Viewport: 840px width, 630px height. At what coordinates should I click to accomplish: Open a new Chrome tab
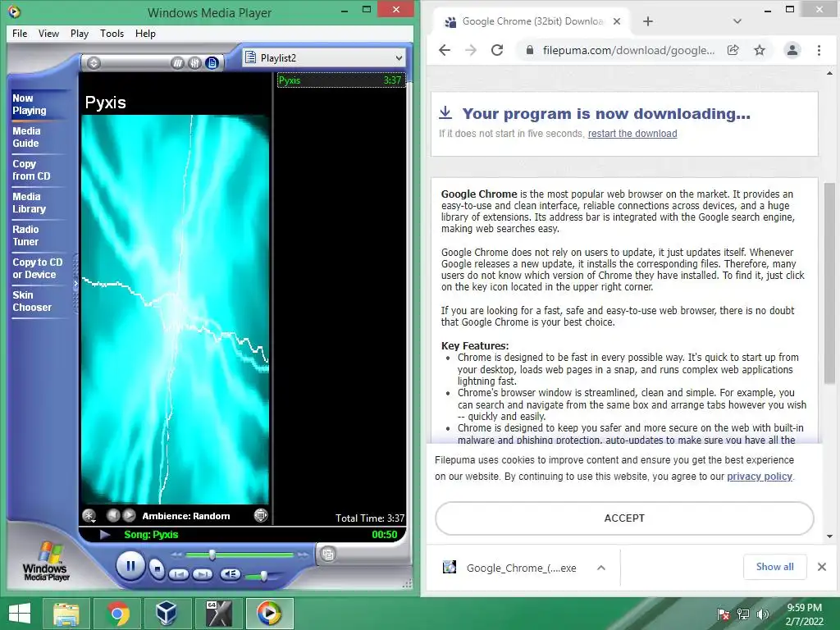(648, 21)
